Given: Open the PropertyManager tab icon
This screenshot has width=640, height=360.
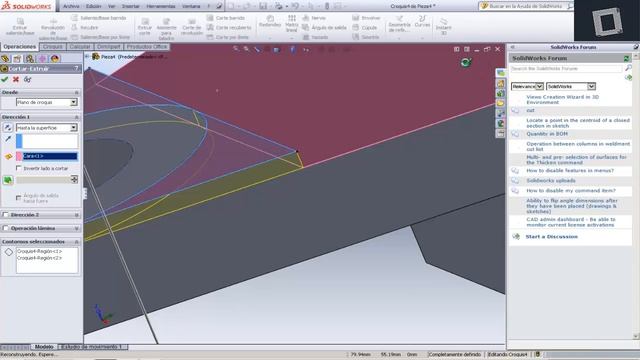Looking at the screenshot, I should point(17,59).
